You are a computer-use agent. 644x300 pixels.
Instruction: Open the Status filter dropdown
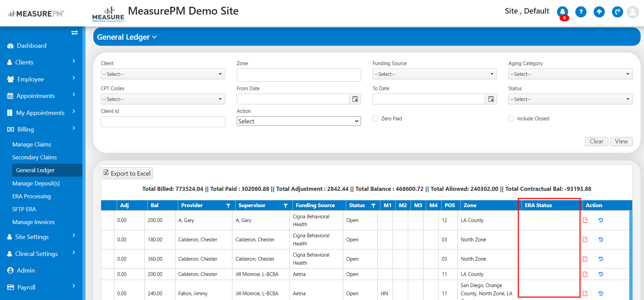pos(570,99)
